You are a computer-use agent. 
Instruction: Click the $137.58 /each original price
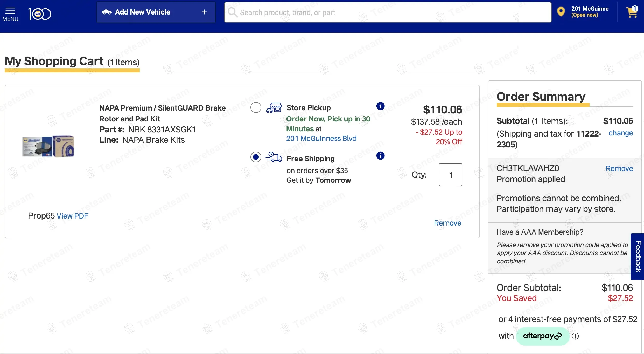coord(437,121)
